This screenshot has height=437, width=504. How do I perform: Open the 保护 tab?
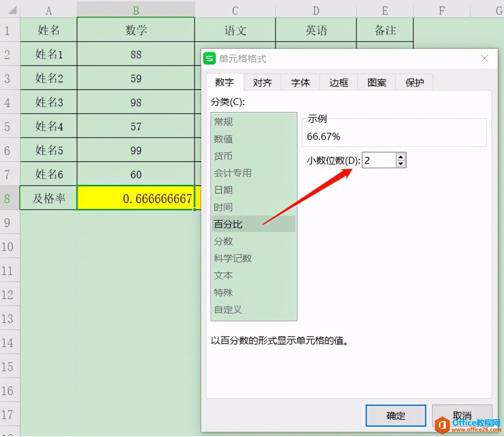pos(414,83)
